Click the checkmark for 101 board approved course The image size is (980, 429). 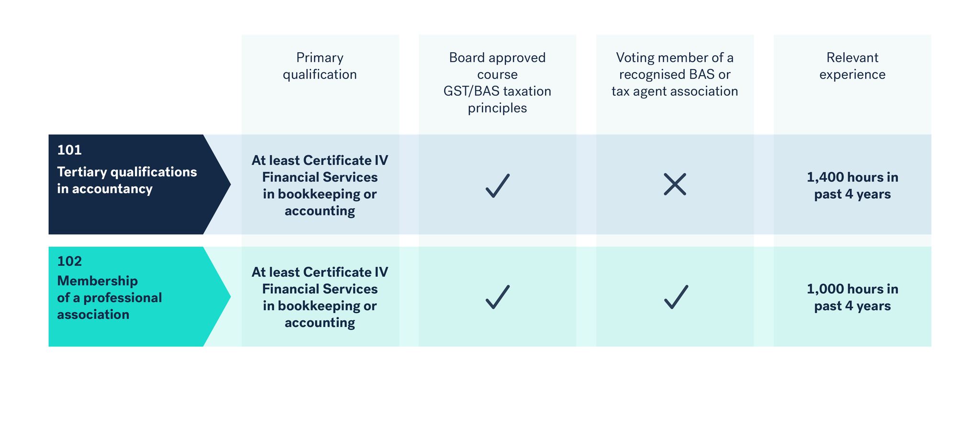(498, 185)
